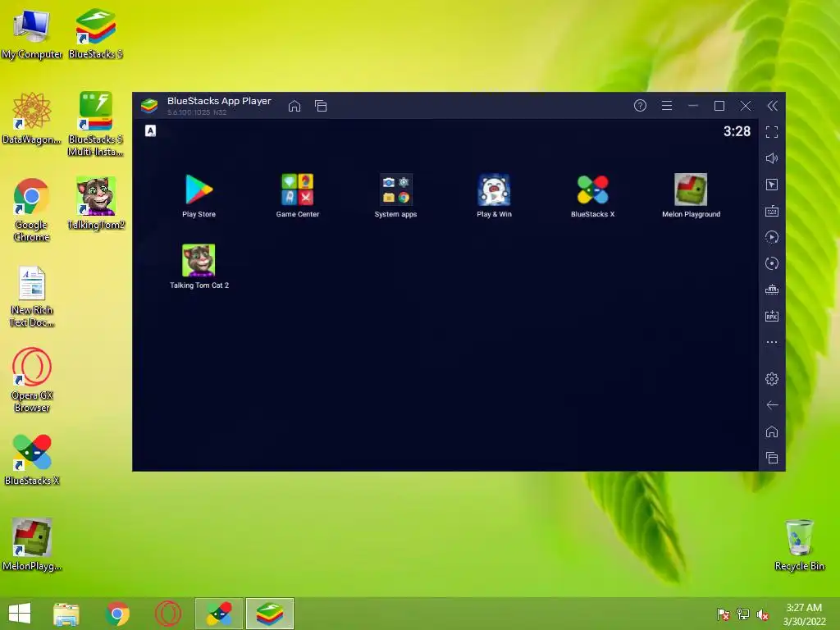Select BlueStacks 5 desktop shortcut

click(x=95, y=34)
